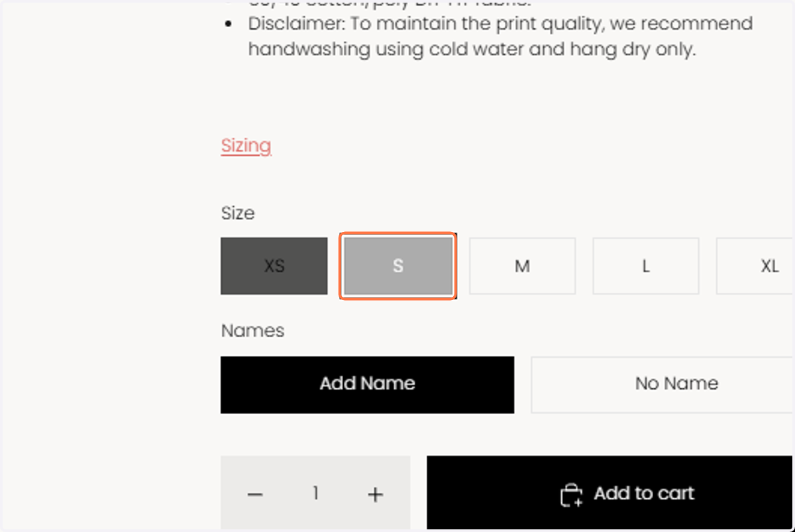The image size is (795, 532).
Task: Select the Add Name option
Action: pos(367,384)
